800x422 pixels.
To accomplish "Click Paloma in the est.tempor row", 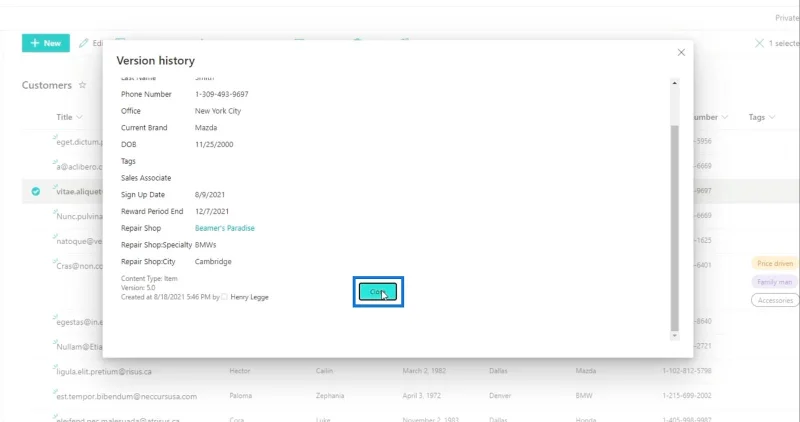I will point(240,395).
